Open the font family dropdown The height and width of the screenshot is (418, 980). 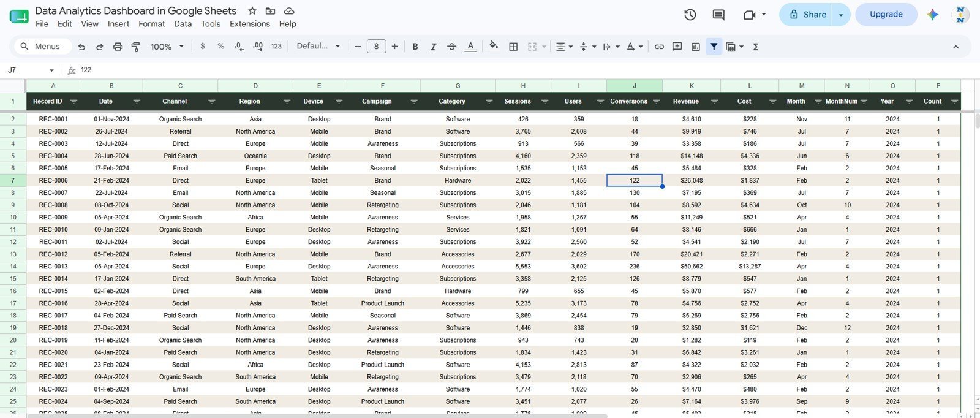318,47
